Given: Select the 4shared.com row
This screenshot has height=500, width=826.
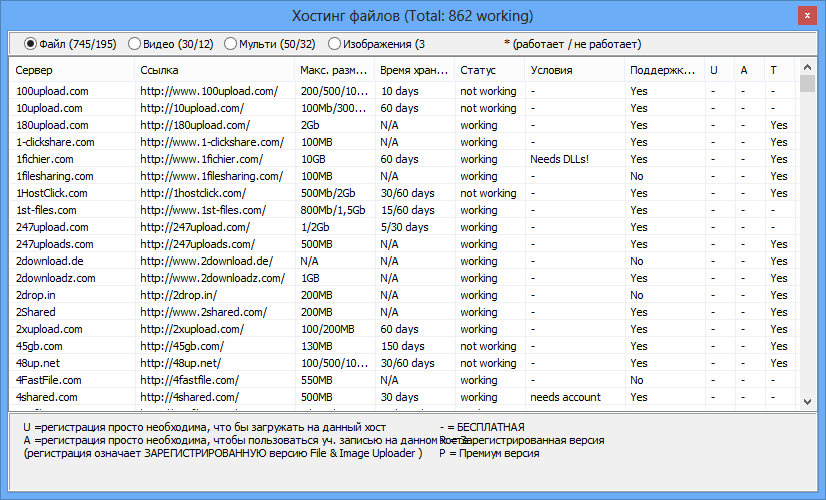Looking at the screenshot, I should click(x=404, y=397).
